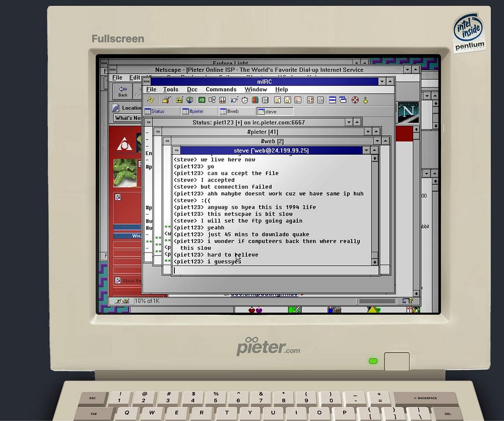Screen dimensions: 504x421
Task: Click the Netscape loading progress bar
Action: click(377, 301)
